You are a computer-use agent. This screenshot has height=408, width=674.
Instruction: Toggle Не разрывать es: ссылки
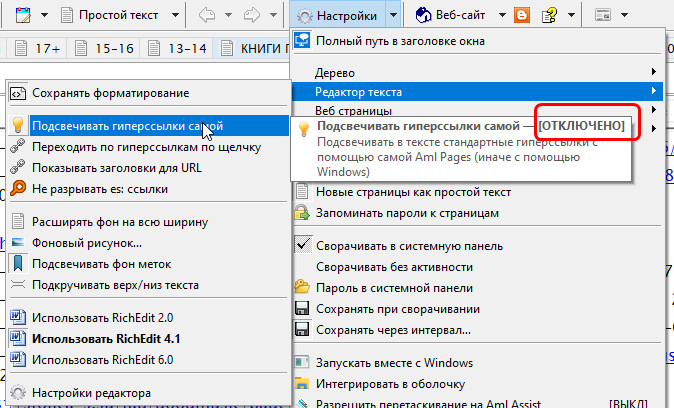pyautogui.click(x=148, y=189)
